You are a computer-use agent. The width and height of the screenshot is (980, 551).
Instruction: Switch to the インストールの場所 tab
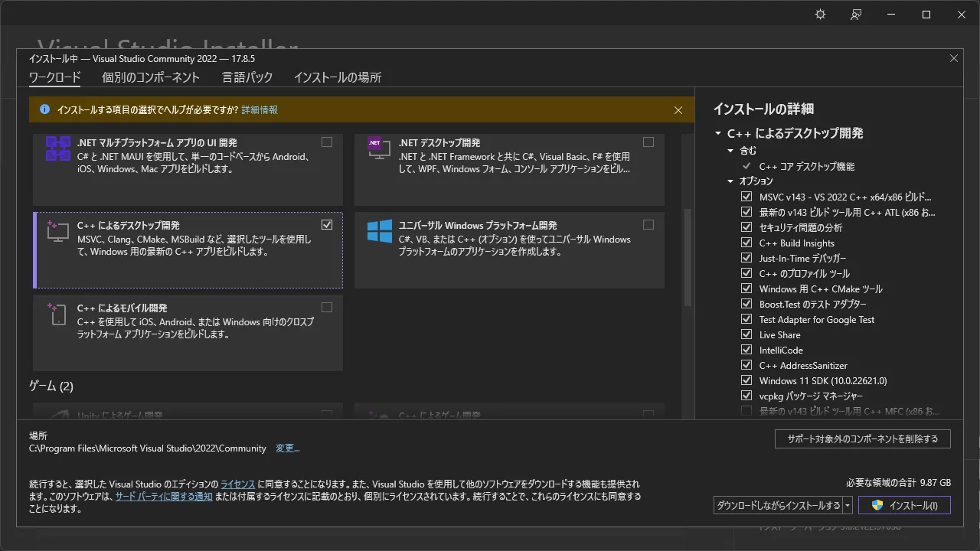point(338,78)
